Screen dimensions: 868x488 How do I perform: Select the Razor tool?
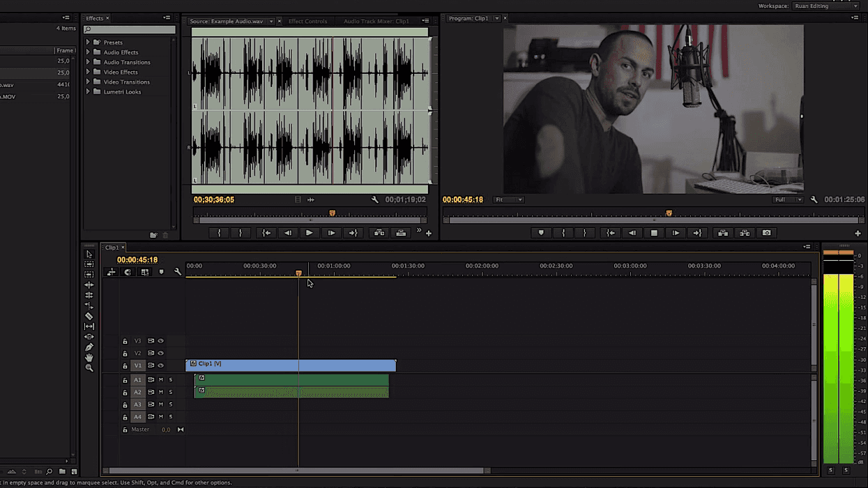(89, 316)
